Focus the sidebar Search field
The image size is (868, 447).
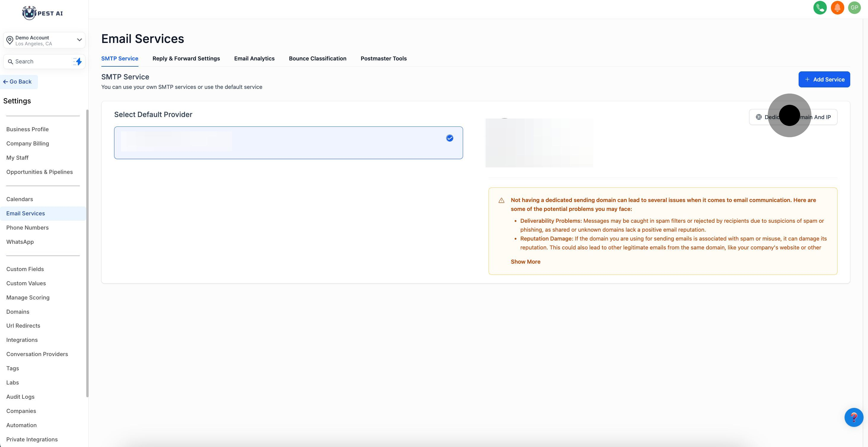(40, 62)
